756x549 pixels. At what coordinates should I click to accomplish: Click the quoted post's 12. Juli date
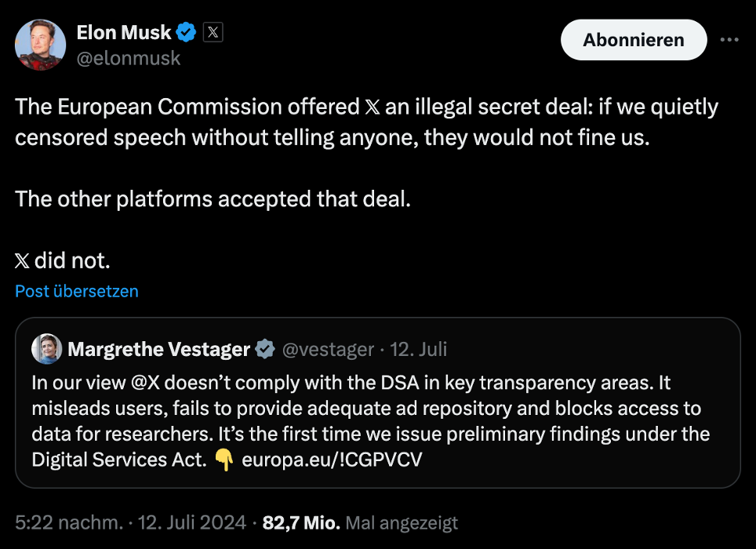tap(419, 349)
